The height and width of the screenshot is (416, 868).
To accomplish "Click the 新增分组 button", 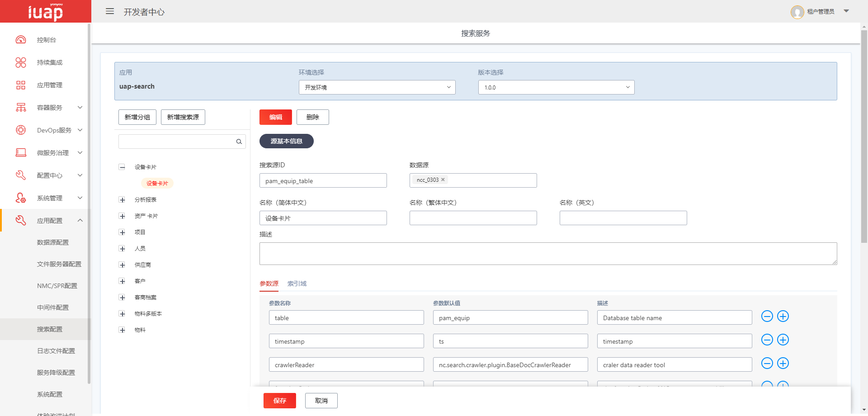I will click(137, 117).
